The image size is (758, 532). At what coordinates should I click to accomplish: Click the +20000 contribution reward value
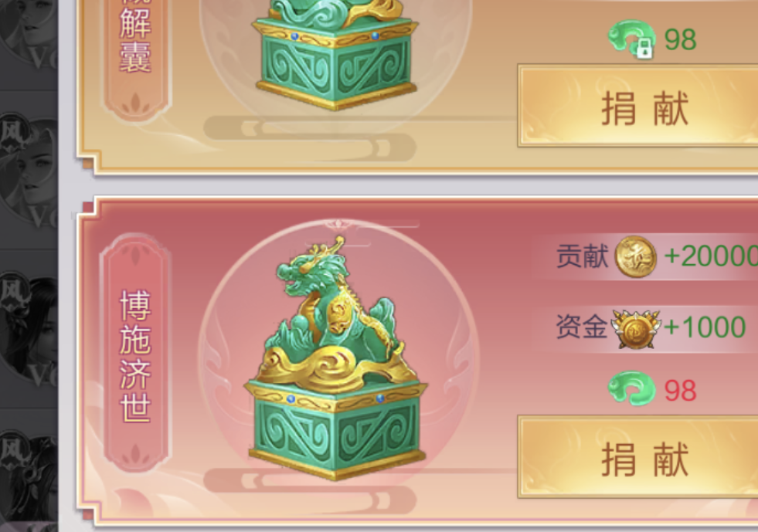pyautogui.click(x=711, y=256)
